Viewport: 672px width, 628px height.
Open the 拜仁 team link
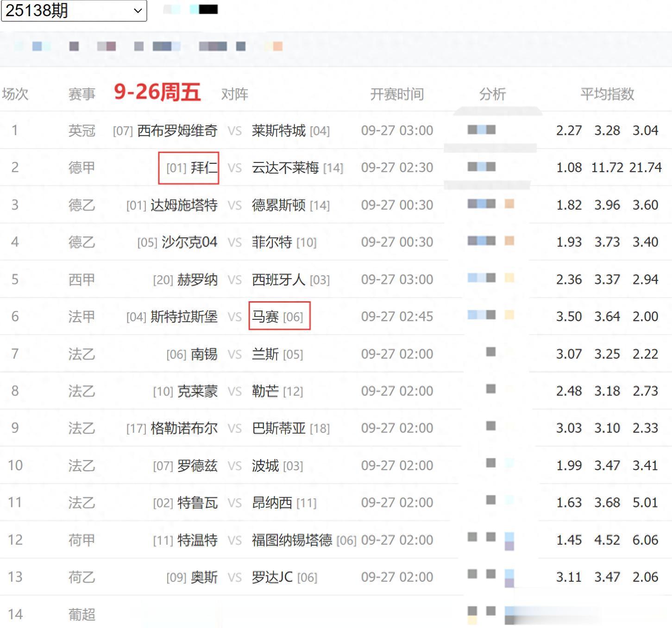coord(204,168)
